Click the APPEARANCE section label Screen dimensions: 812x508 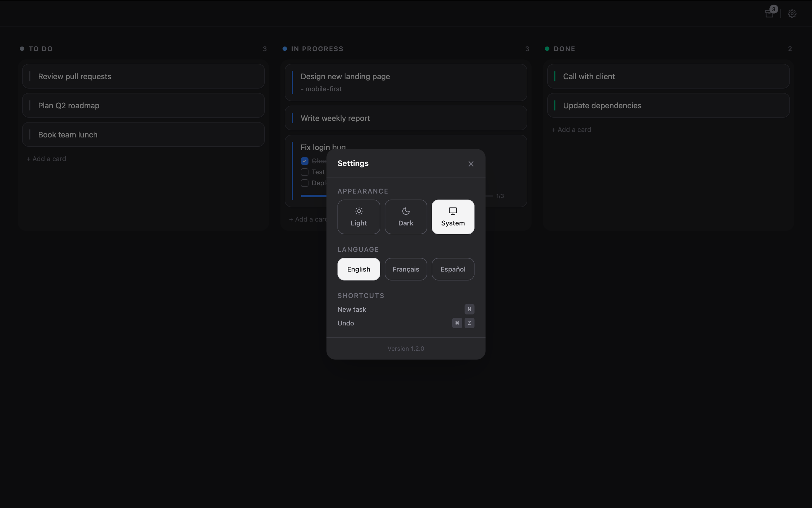[363, 191]
